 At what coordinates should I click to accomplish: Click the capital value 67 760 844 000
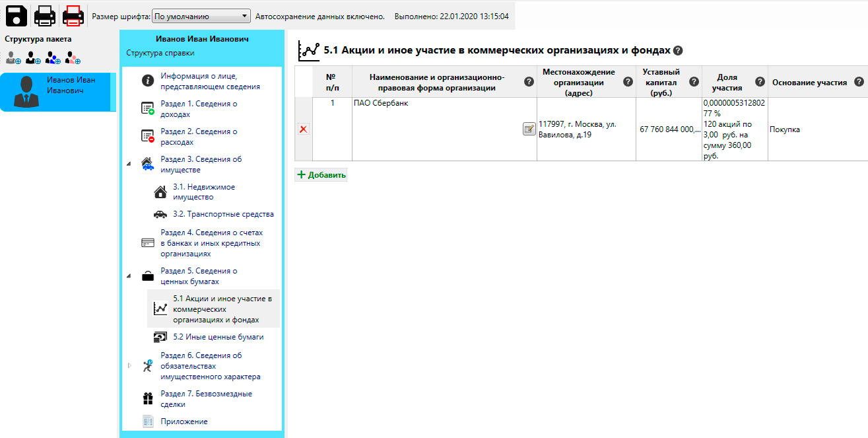pyautogui.click(x=669, y=129)
